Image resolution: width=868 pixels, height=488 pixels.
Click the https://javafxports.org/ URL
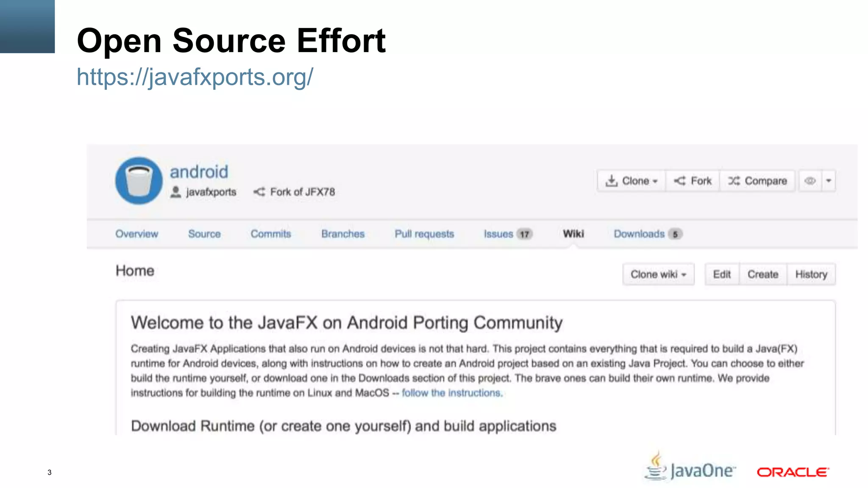pos(195,78)
